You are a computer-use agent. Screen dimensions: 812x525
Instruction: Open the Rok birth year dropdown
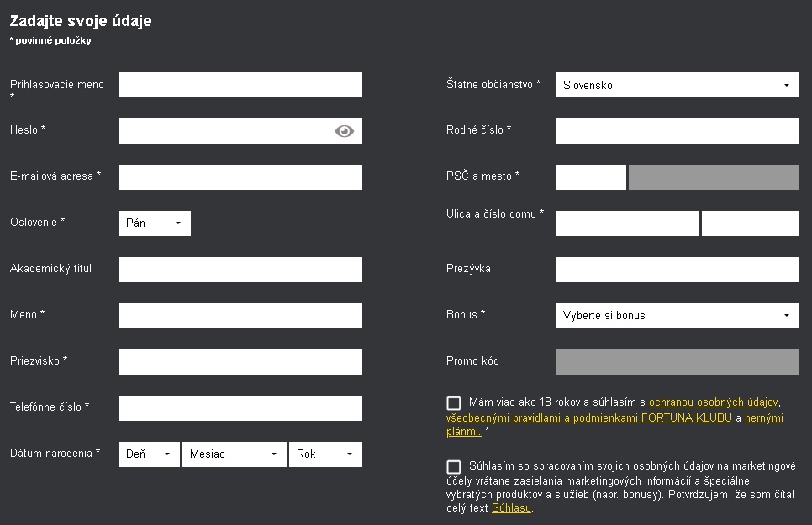(325, 454)
